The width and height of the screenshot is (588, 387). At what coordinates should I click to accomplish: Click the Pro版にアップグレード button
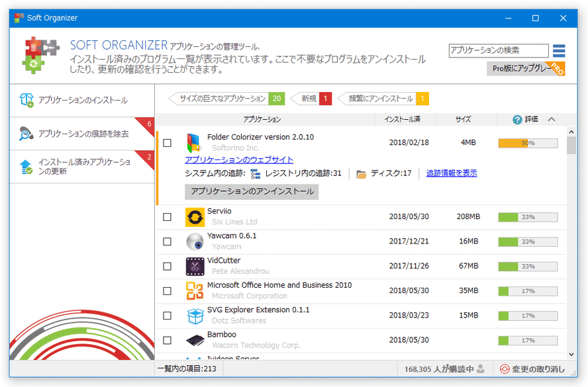(x=526, y=69)
